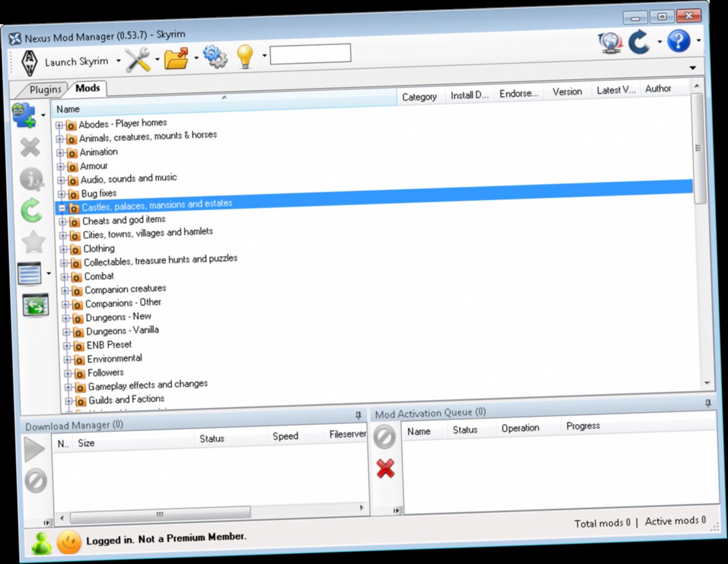Select Collectables, treasure hunts and puzzles
The image size is (728, 564).
coord(160,260)
